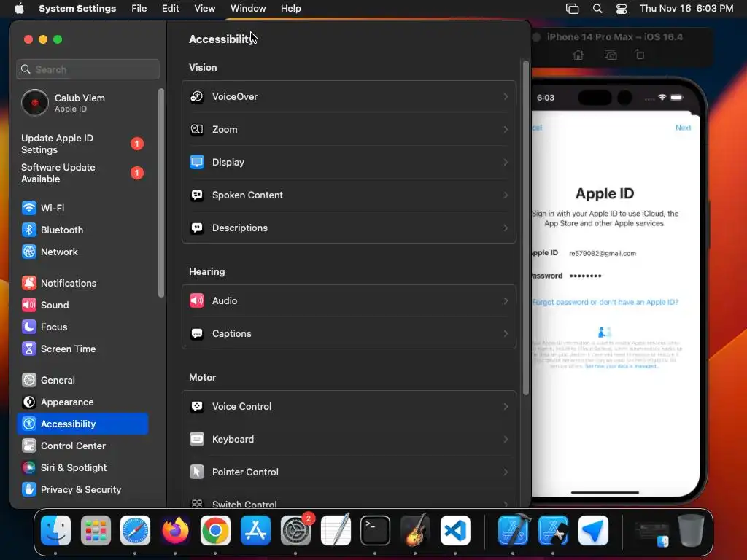Open Privacy & Security settings
The height and width of the screenshot is (560, 747).
[82, 490]
